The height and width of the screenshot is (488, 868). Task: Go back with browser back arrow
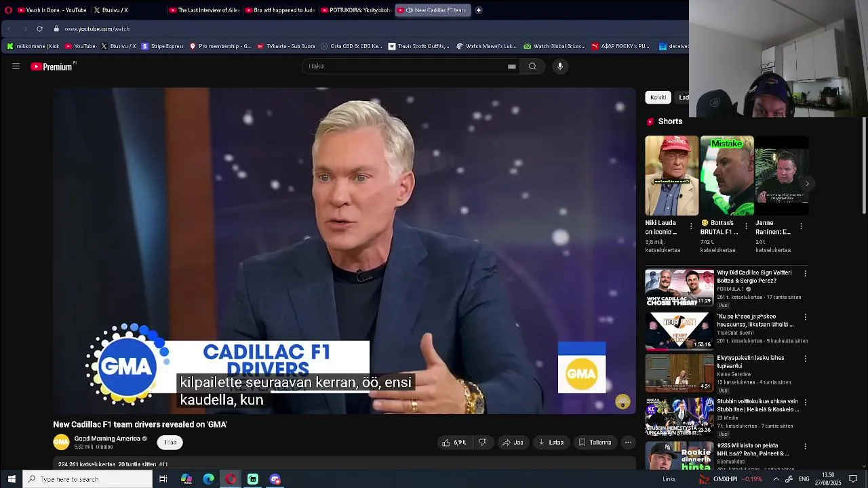pos(9,29)
